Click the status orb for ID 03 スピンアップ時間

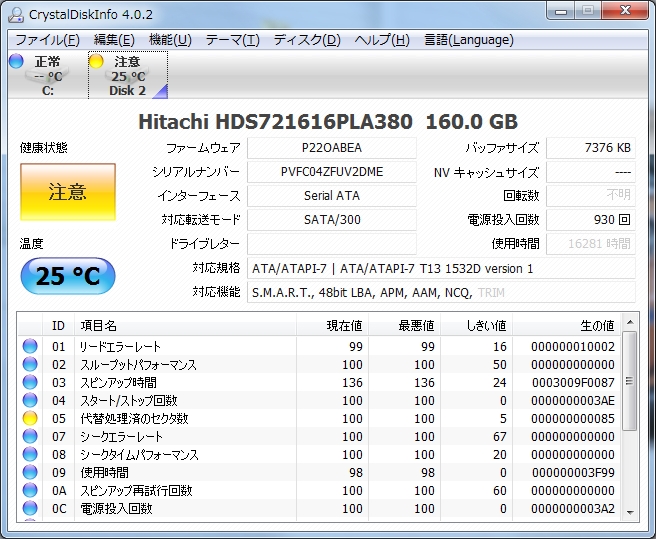coord(30,382)
